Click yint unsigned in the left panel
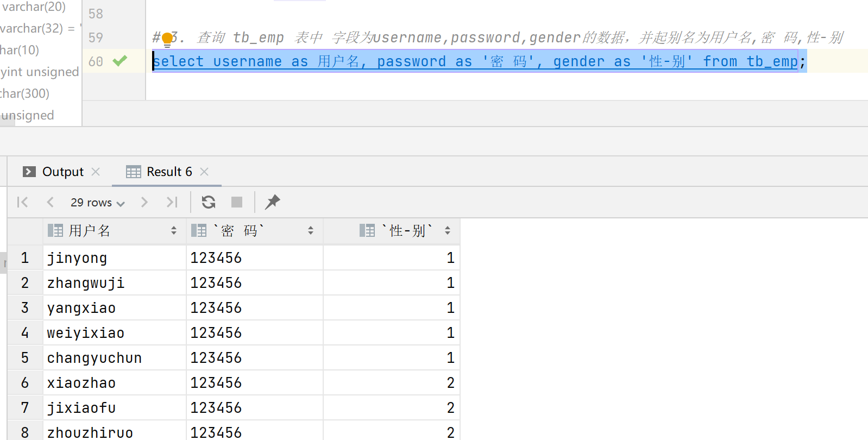The height and width of the screenshot is (440, 868). pos(40,72)
